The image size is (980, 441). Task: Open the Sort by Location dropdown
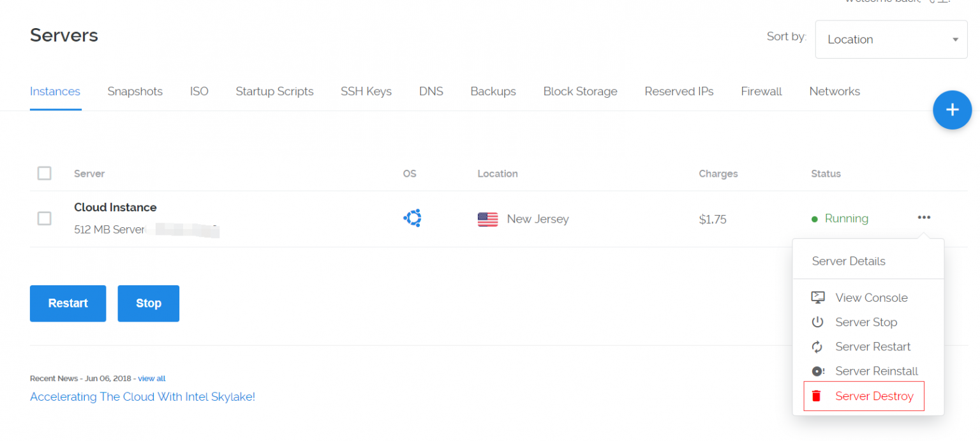tap(891, 40)
